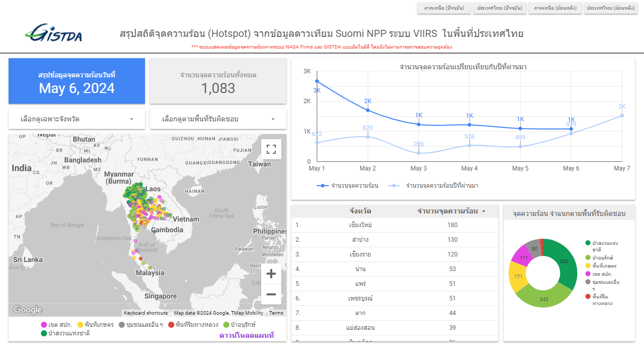The width and height of the screenshot is (644, 348).
Task: Switch to ประเทศไทย (ย้อนหลัง) page
Action: pos(610,8)
